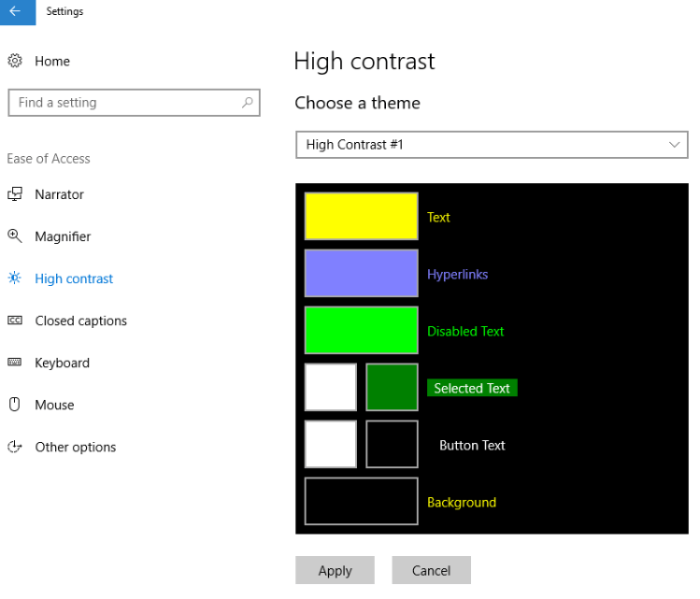Viewport: 700px width, 599px height.
Task: Pick the dark green Selected Text background swatch
Action: click(x=392, y=387)
